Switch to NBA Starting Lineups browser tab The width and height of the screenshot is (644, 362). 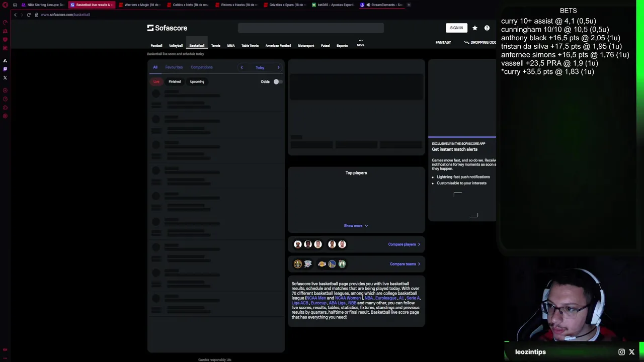(x=43, y=5)
